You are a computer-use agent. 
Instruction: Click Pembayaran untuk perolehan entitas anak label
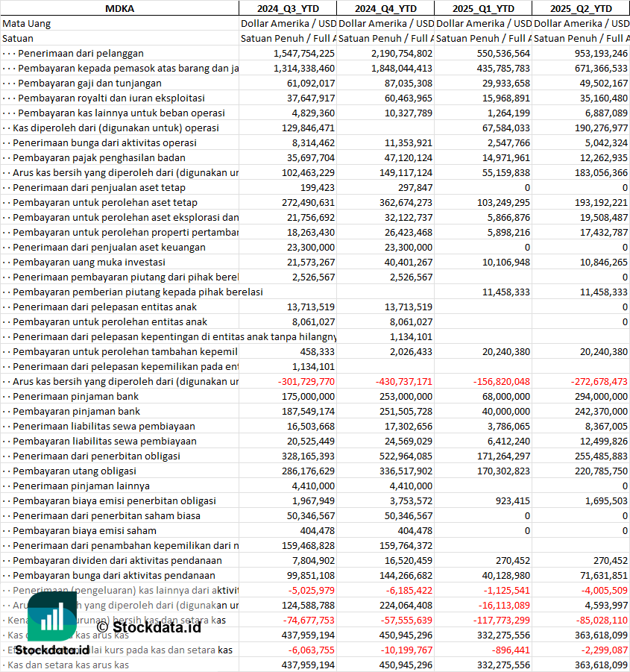[x=110, y=322]
